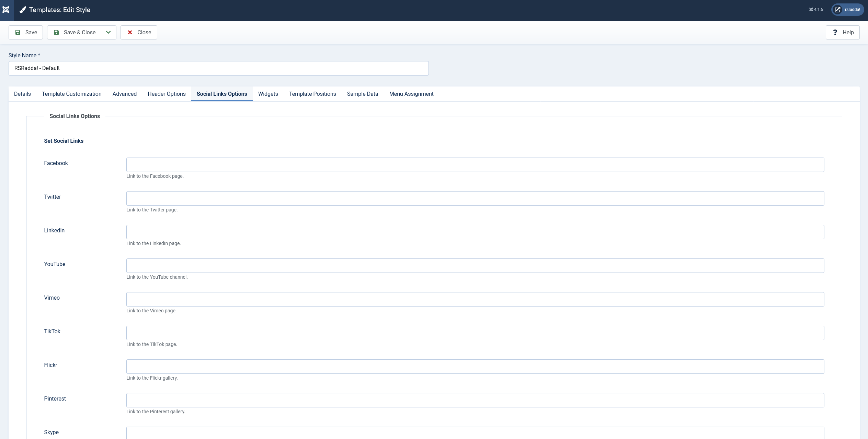868x439 pixels.
Task: Click the Style Name * label
Action: 24,56
